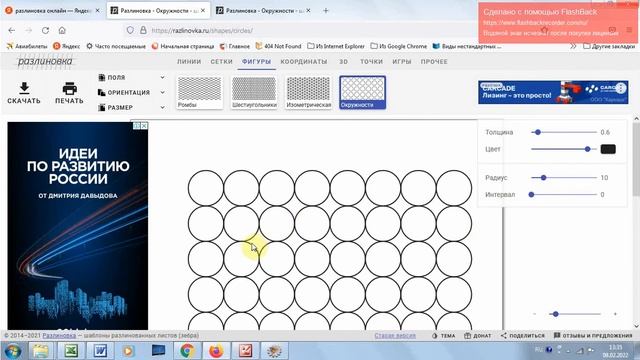Click the ПОДЕЛИТЬСЯ share button
640x360 pixels.
523,336
